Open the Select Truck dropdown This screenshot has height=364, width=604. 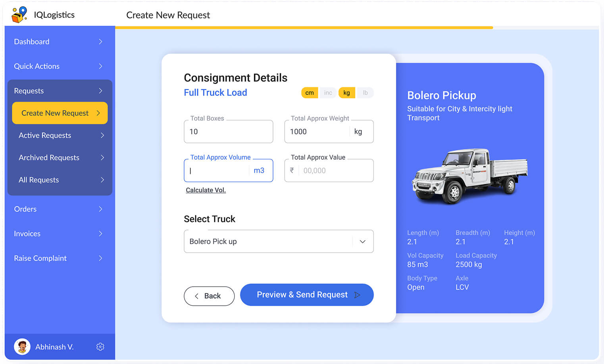click(362, 241)
